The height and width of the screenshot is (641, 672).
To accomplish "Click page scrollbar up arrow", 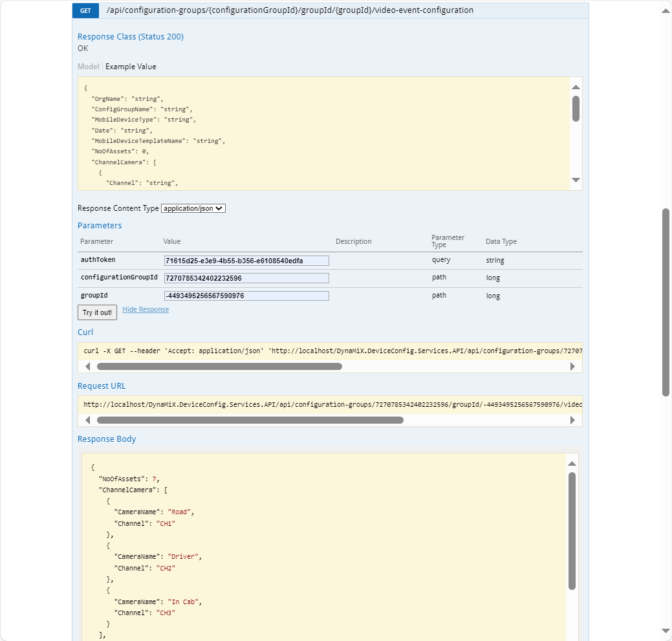I will click(666, 11).
